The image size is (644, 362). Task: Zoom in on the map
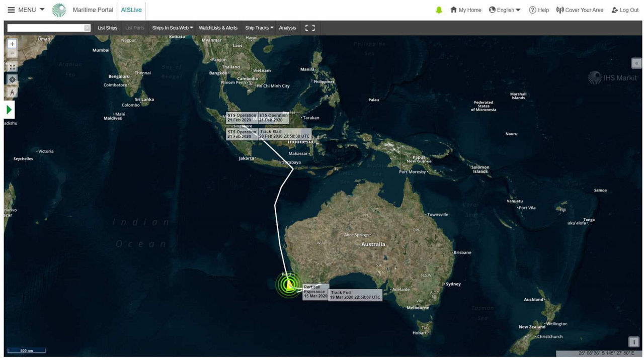(13, 44)
